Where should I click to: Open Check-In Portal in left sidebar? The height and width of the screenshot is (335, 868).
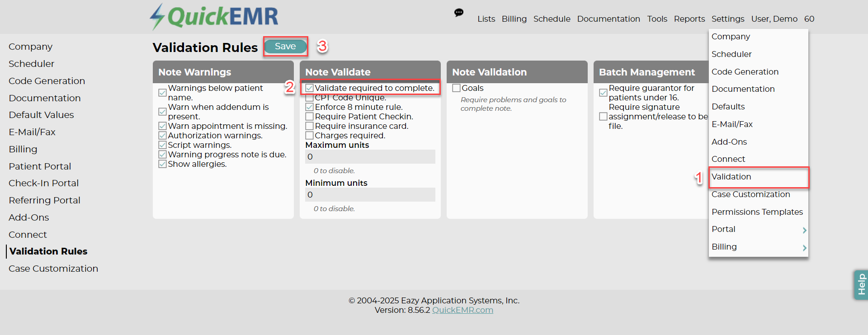point(44,183)
